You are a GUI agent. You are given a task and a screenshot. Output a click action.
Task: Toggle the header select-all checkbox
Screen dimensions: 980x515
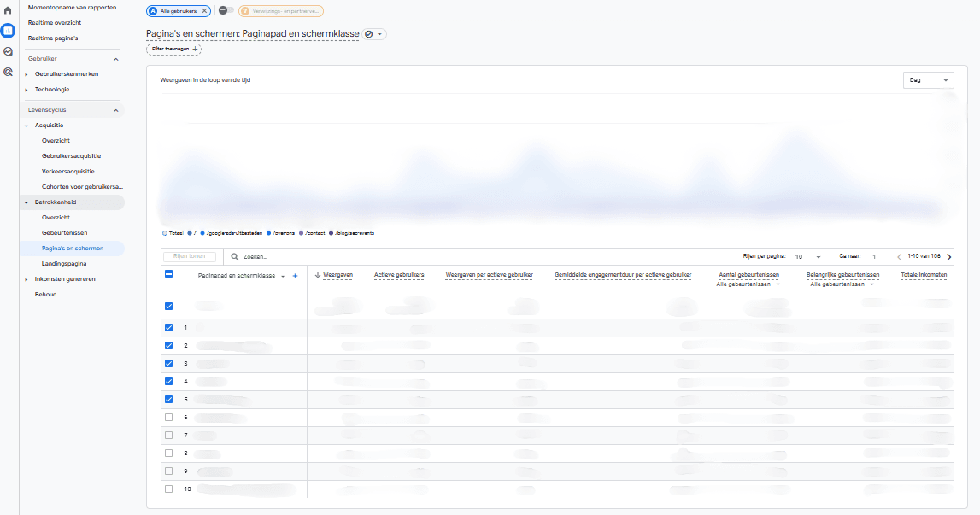(169, 274)
